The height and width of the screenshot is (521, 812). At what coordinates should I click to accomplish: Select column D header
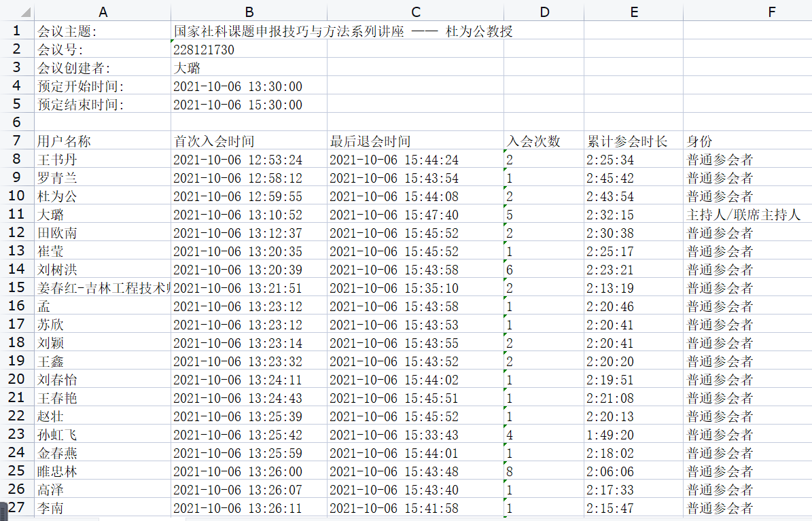click(544, 12)
